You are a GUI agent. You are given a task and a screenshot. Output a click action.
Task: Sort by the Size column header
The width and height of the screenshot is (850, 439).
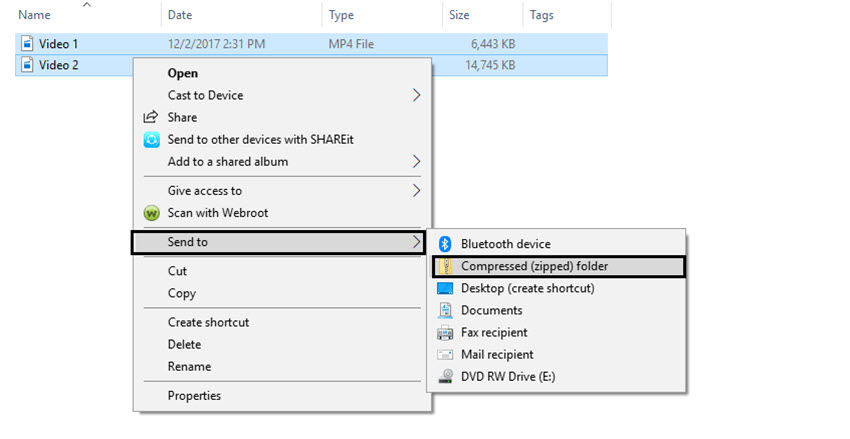(459, 15)
